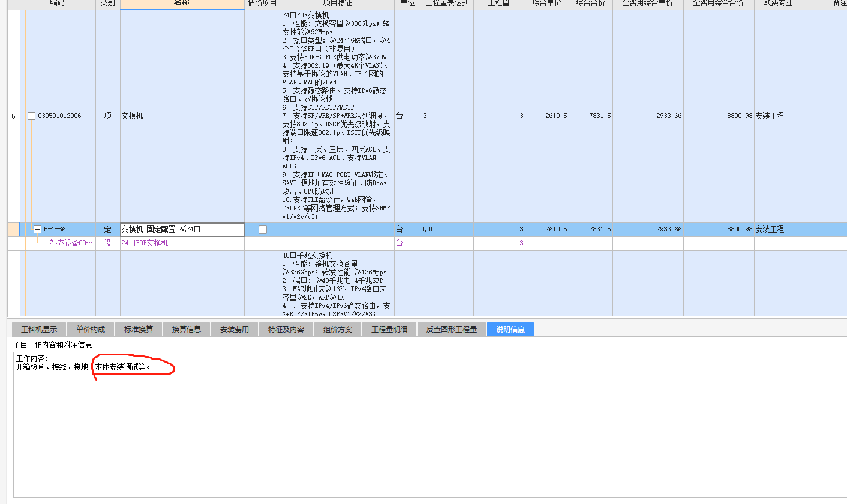Switch to the 组价方案 tab

click(x=338, y=330)
